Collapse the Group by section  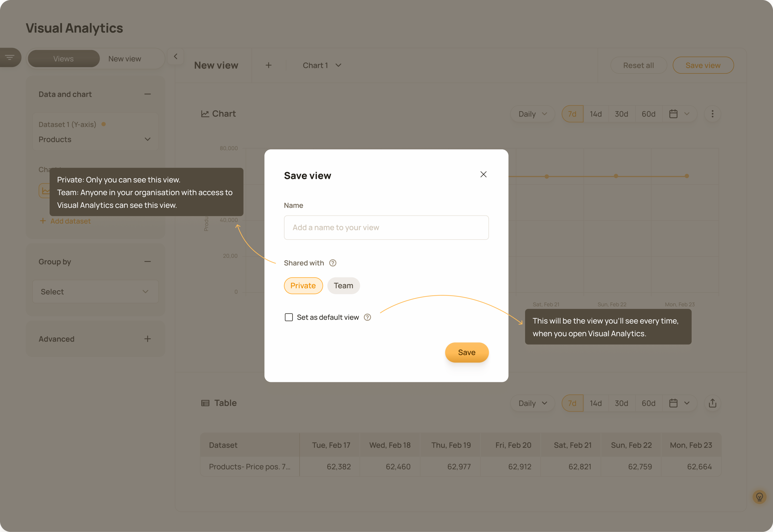coord(148,262)
